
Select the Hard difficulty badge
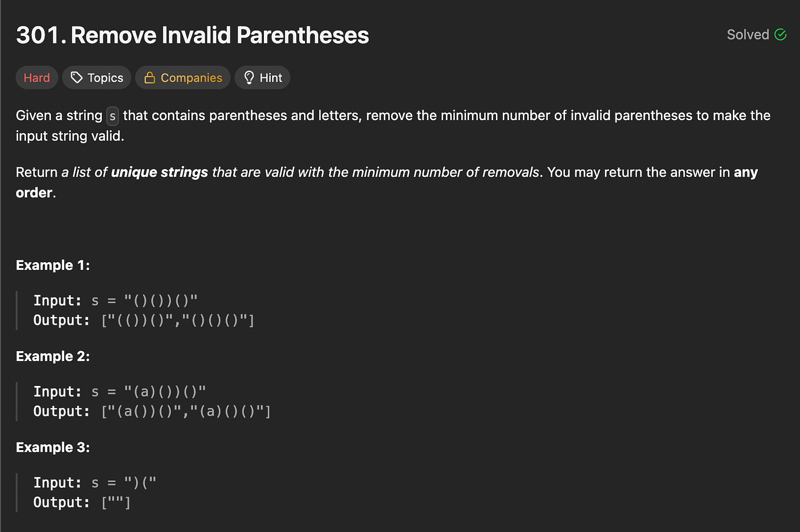37,78
